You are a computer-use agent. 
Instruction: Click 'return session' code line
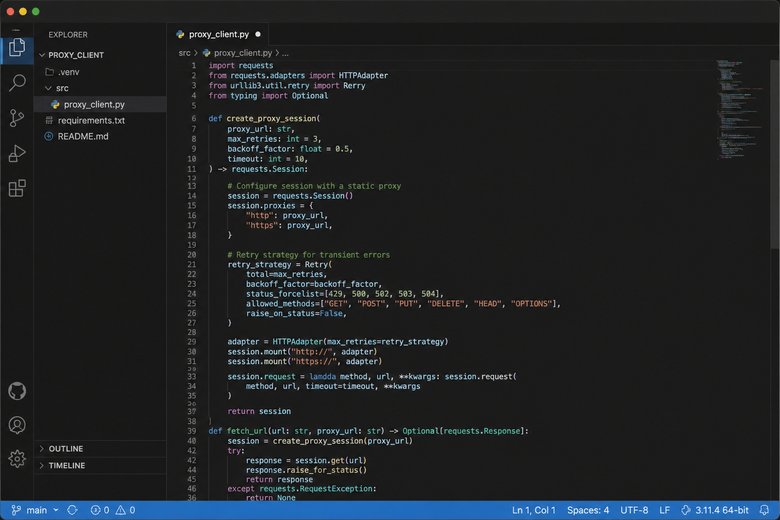tap(259, 411)
